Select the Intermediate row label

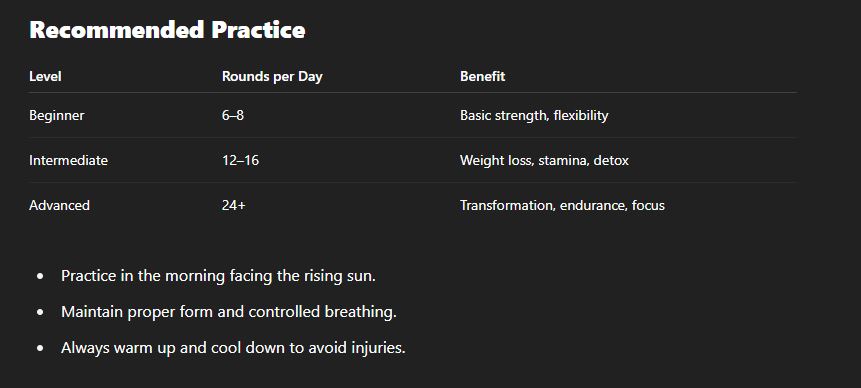point(68,160)
